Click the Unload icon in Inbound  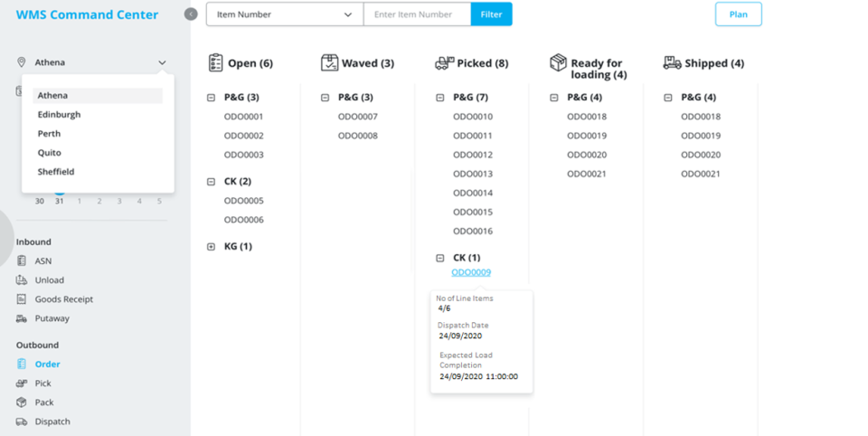click(22, 280)
